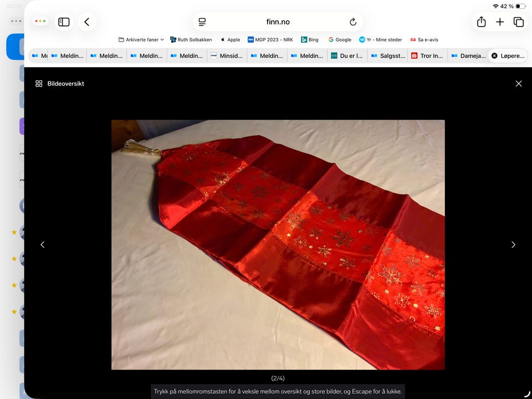Open the Sa e-avis bookmark
This screenshot has height=399, width=532.
click(424, 40)
